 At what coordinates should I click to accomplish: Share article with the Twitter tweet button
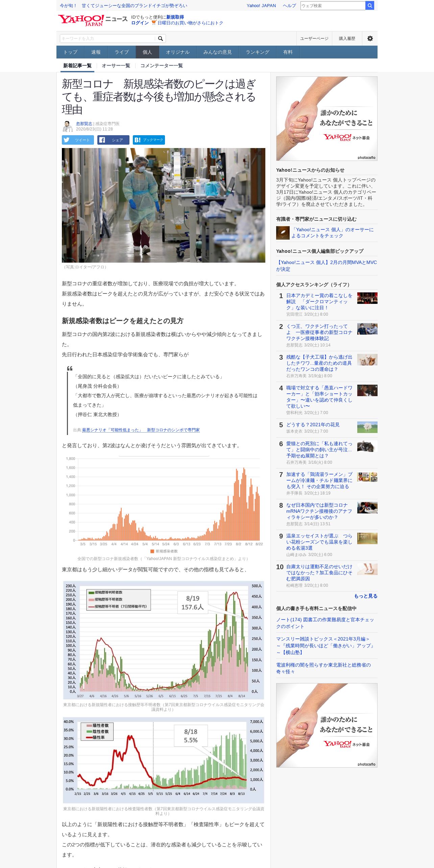click(78, 140)
